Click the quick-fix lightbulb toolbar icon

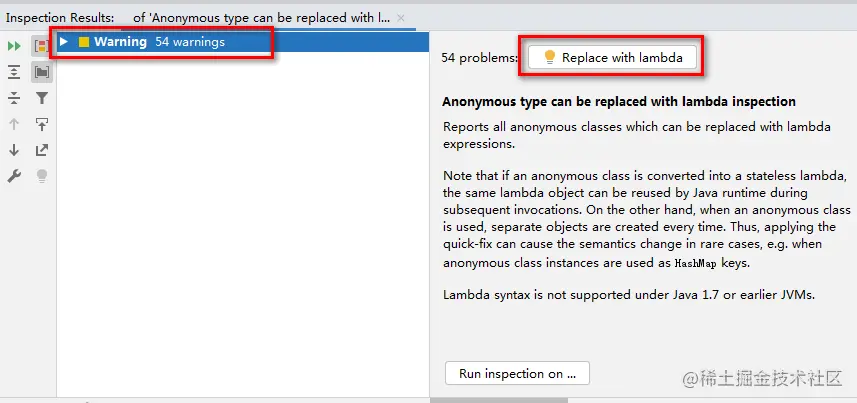(x=41, y=176)
